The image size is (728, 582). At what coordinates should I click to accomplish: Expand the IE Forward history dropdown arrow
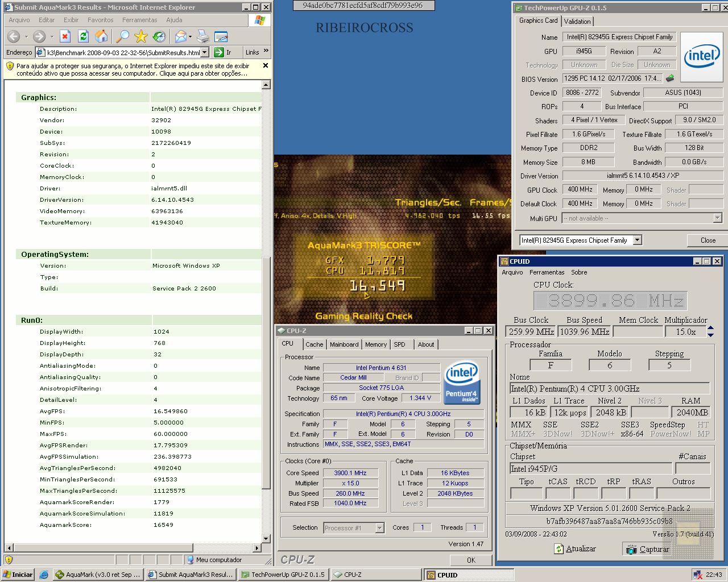[52, 37]
